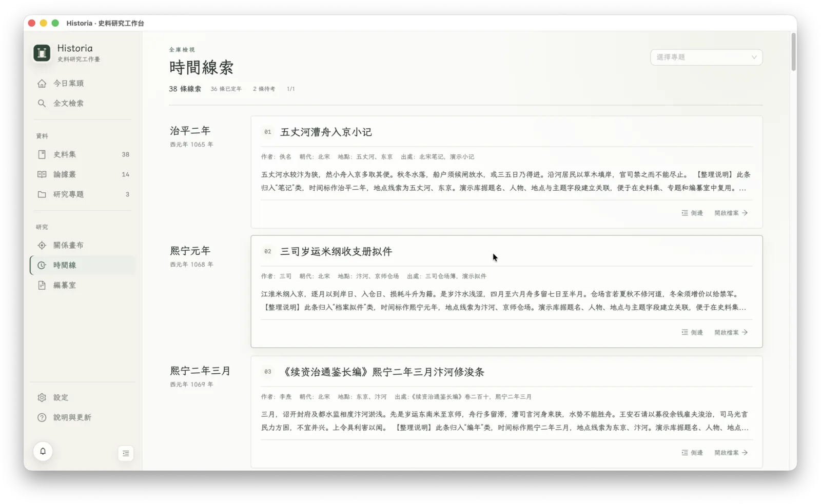
Task: Click title 《续资治通鉴长编》熙宁二年三月汴河修浚条
Action: point(383,372)
